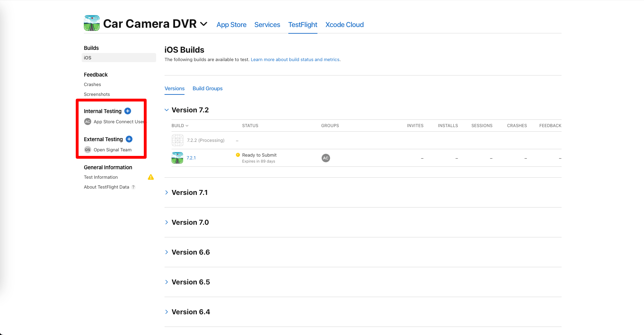Click the AC avatar beside App Store Connect Users
The image size is (644, 335).
pos(88,121)
